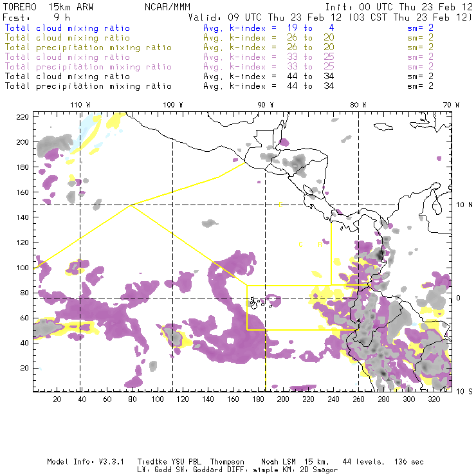Screen dimensions: 476x476
Task: Click the "Init: 00 UTC Thu 23 Feb 12" text
Action: (399, 7)
